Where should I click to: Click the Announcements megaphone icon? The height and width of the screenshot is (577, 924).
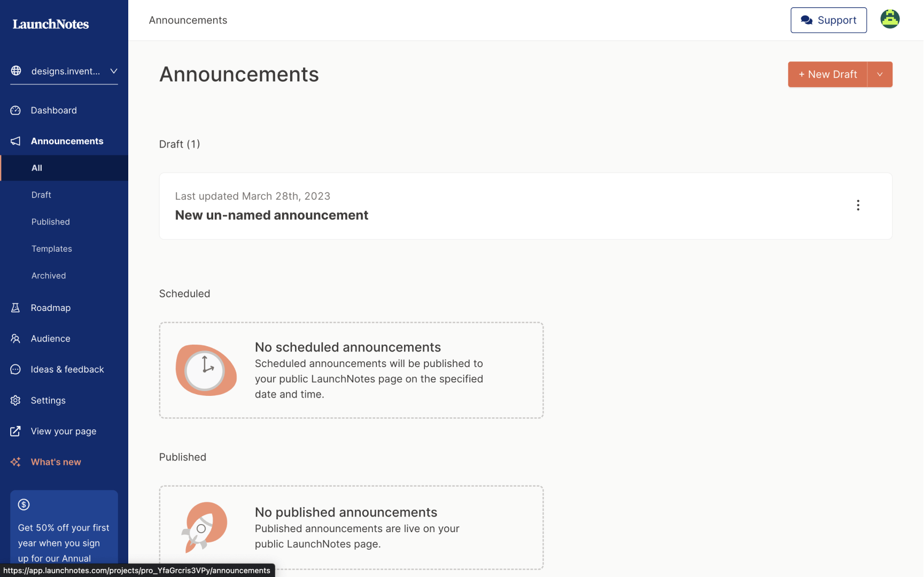pos(15,141)
